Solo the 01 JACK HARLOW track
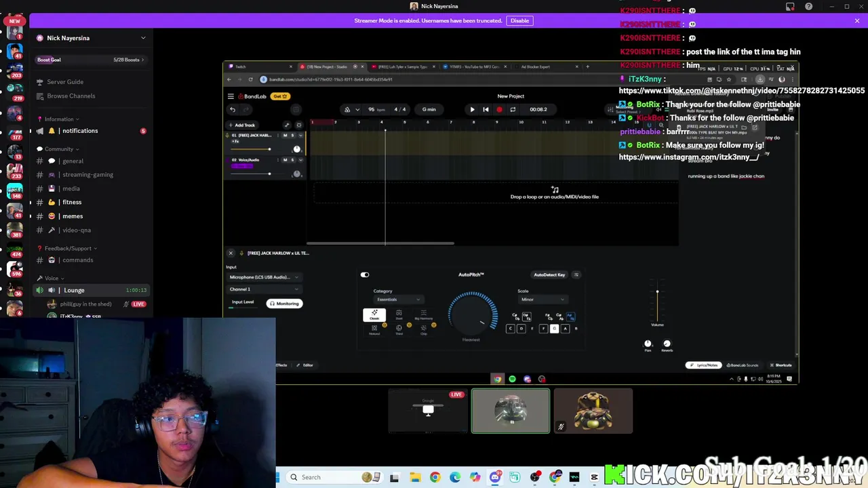The height and width of the screenshot is (488, 868). [x=292, y=135]
